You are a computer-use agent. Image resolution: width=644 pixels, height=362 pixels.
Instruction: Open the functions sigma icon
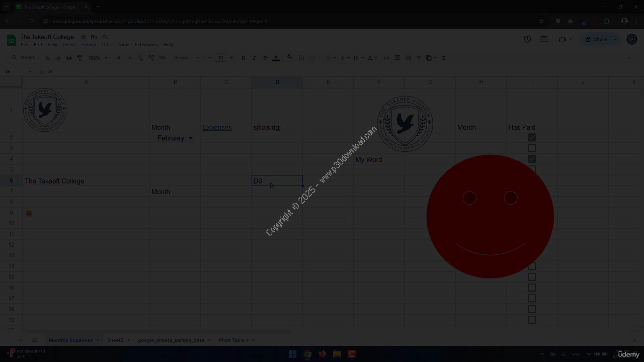(443, 58)
